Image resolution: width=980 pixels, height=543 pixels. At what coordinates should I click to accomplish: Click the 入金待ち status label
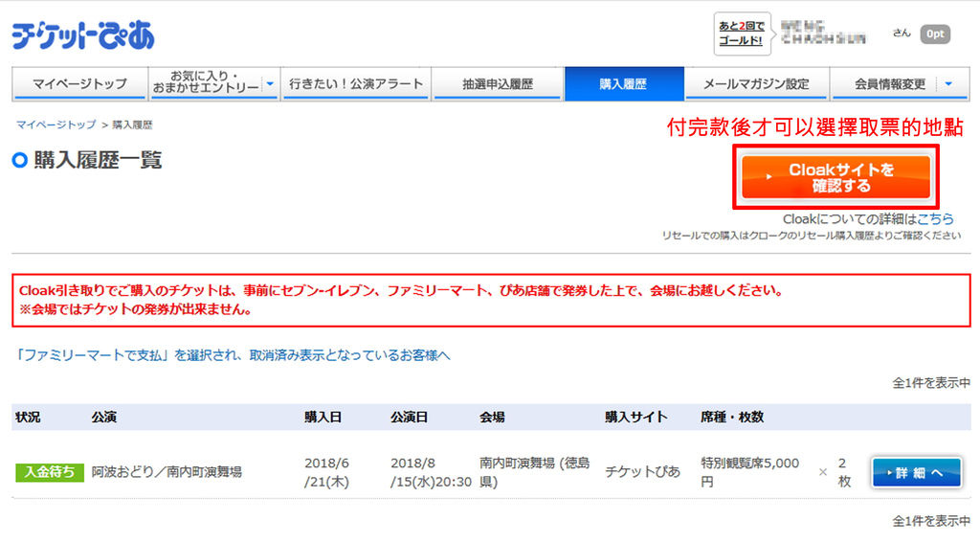pyautogui.click(x=50, y=472)
